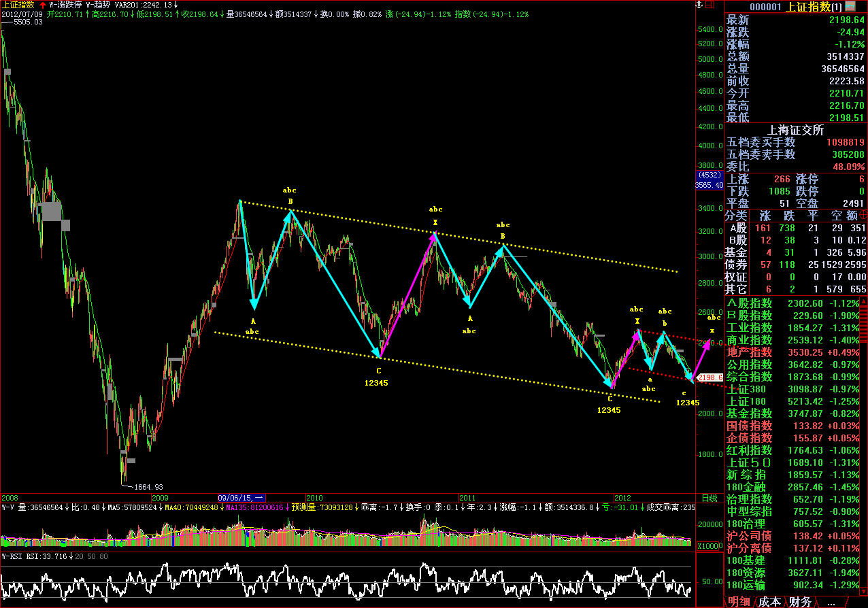Image resolution: width=868 pixels, height=608 pixels.
Task: Open the 日线 period selector
Action: [x=708, y=499]
